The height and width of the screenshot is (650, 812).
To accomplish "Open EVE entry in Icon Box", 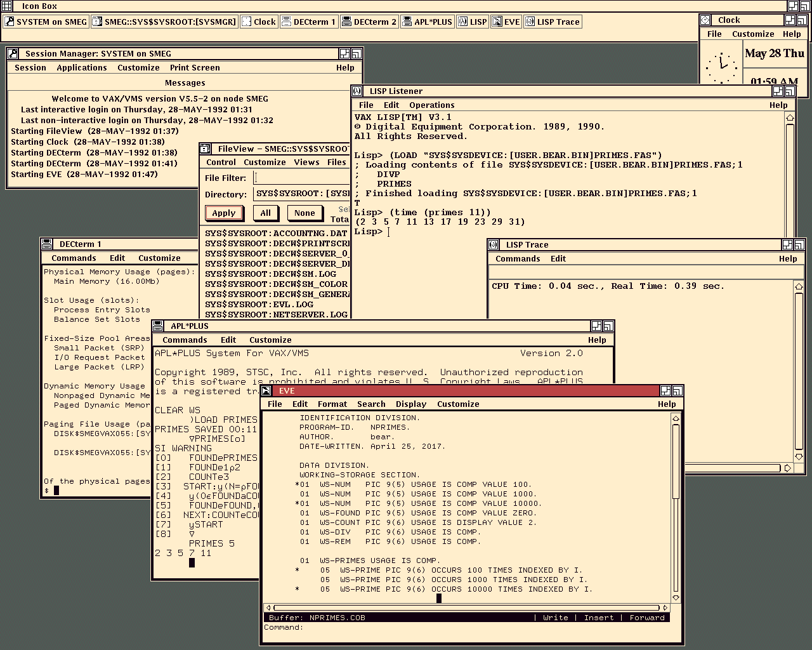I will pyautogui.click(x=506, y=22).
